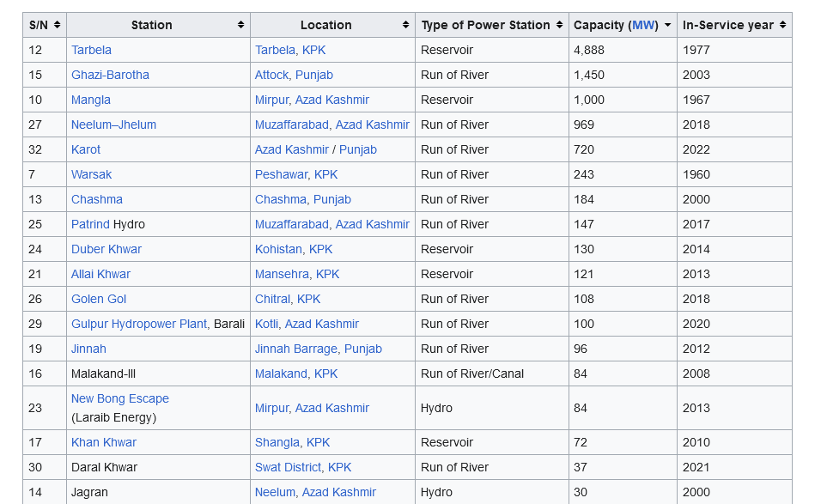Open Azad Kashmir link in Karot row
This screenshot has height=504, width=821.
pos(292,149)
